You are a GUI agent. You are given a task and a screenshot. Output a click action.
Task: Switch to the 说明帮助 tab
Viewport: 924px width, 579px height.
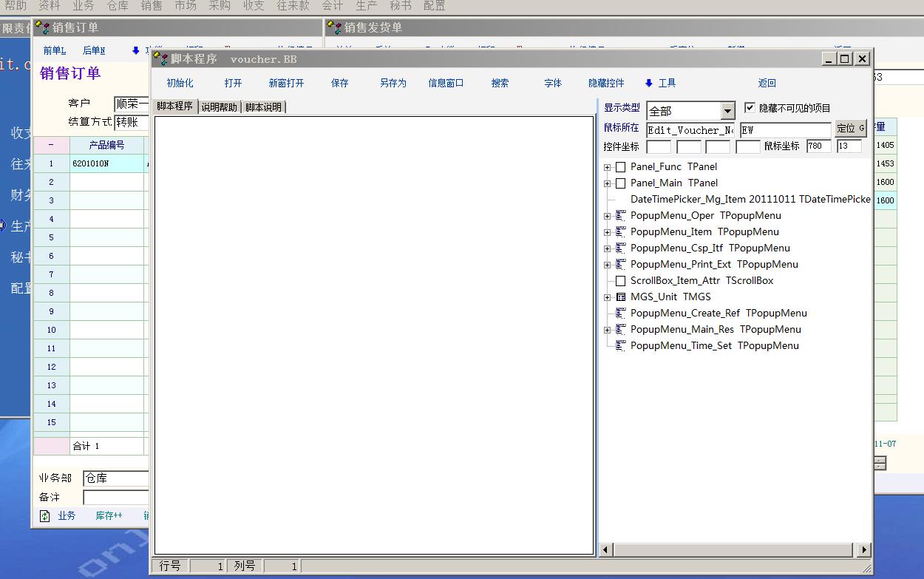(219, 107)
